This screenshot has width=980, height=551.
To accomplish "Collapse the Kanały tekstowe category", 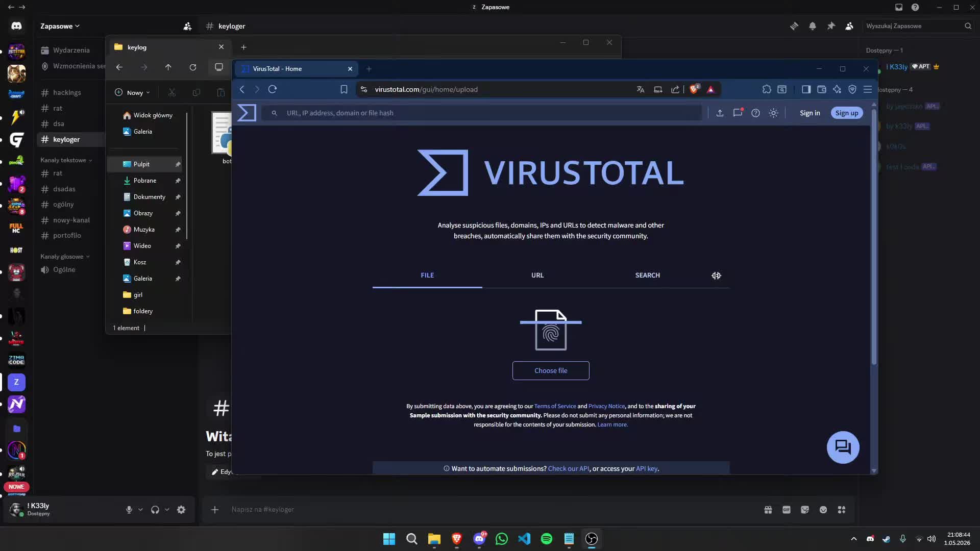I will click(x=66, y=160).
